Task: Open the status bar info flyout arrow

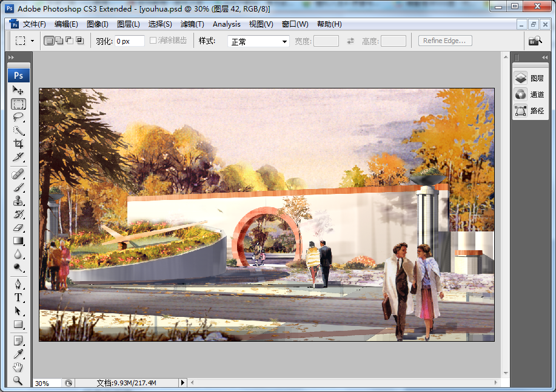Action: click(x=183, y=383)
